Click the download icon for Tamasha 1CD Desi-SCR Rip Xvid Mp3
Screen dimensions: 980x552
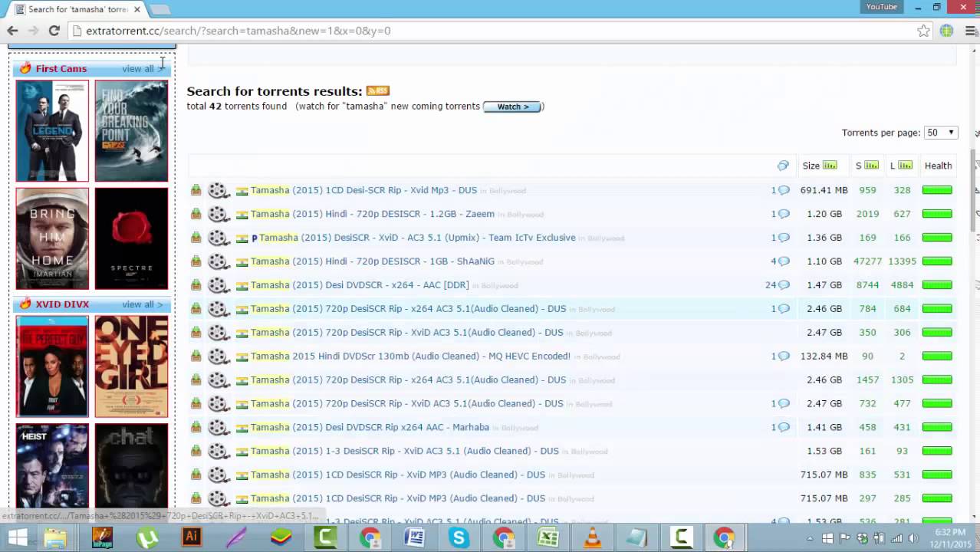196,190
